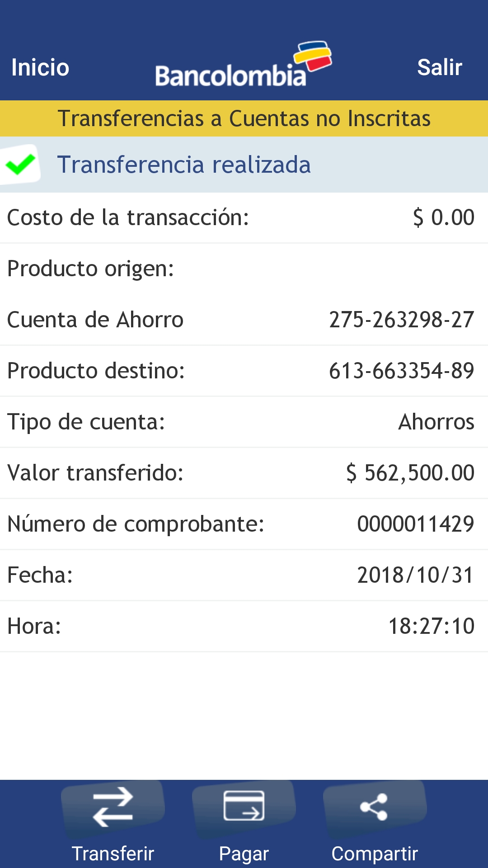Tap the time value 18:27:10
Screen dimensions: 488x868
[431, 626]
